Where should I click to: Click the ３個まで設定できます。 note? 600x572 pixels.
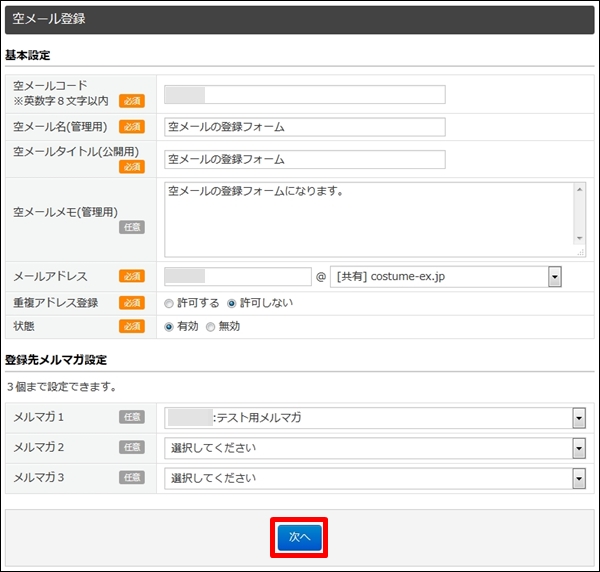(62, 387)
